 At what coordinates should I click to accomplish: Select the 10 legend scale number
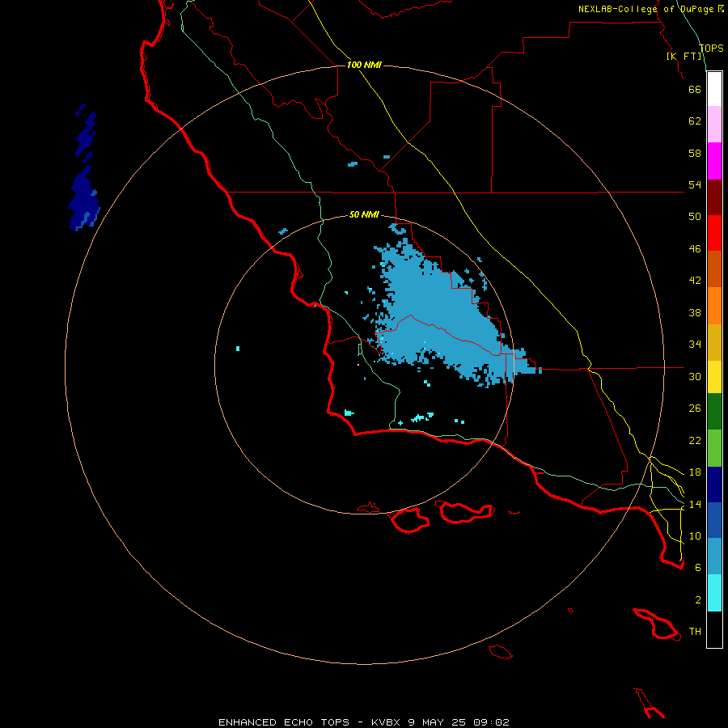695,535
